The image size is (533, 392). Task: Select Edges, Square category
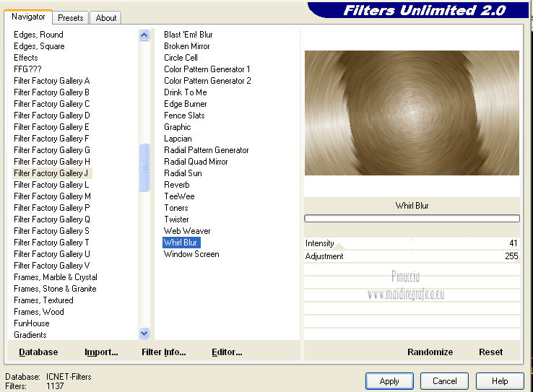click(x=39, y=46)
